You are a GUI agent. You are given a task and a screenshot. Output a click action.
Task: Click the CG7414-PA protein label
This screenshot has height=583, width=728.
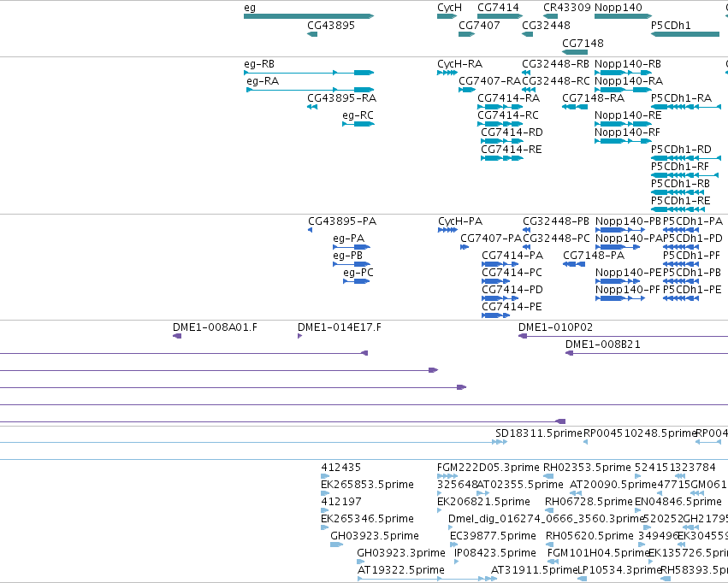pyautogui.click(x=512, y=256)
